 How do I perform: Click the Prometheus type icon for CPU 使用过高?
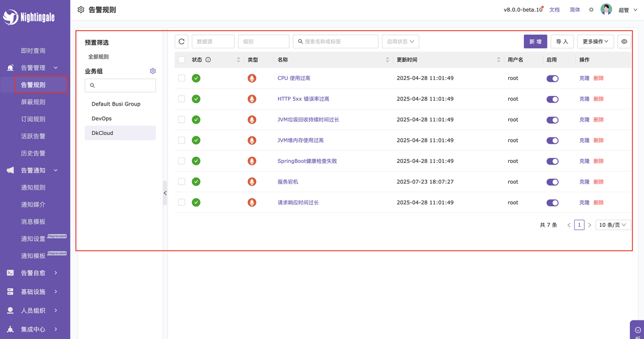(x=252, y=78)
